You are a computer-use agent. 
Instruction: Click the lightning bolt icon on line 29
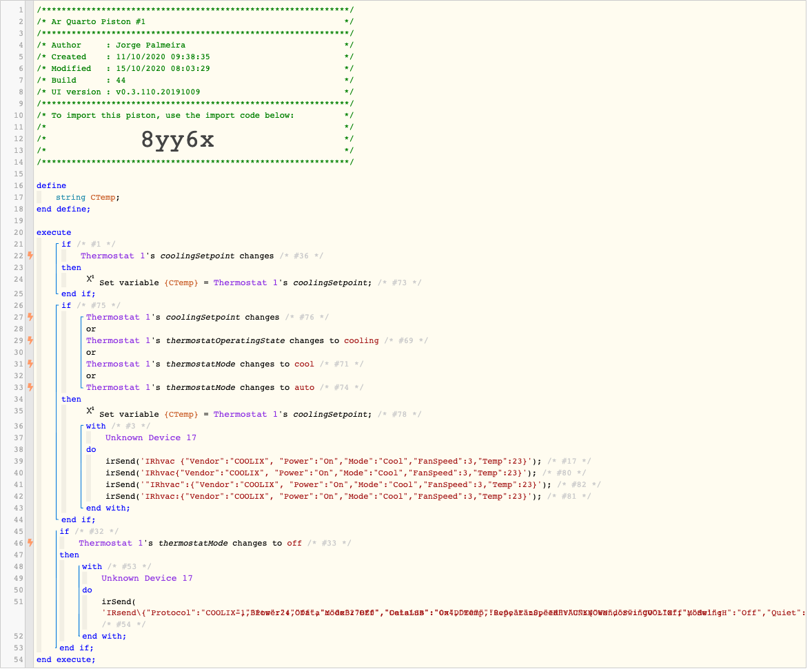(x=30, y=341)
